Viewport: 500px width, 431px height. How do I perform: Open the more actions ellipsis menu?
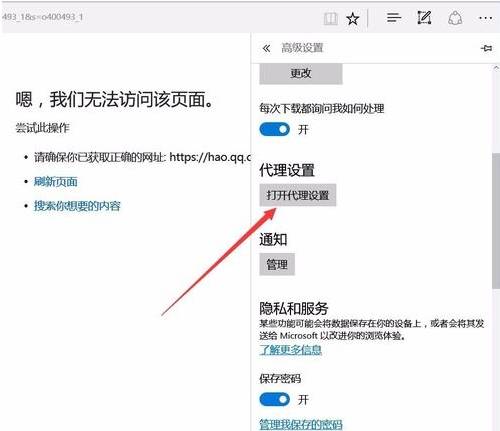tap(485, 18)
